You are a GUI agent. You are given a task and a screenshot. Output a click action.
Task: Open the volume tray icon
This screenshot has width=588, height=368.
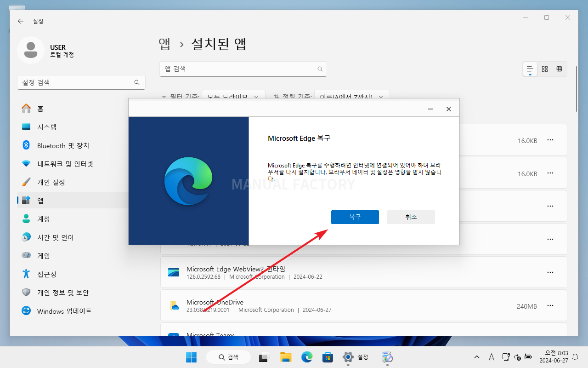[517, 357]
